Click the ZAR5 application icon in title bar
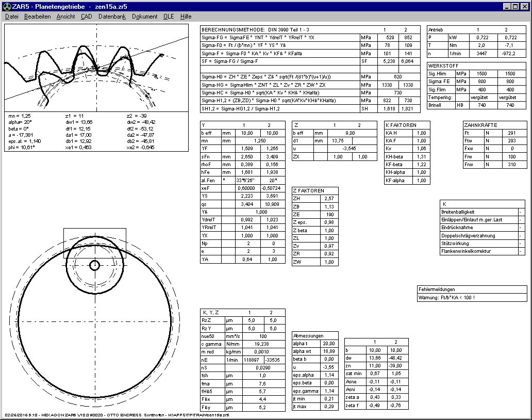532x420 pixels. pyautogui.click(x=7, y=6)
